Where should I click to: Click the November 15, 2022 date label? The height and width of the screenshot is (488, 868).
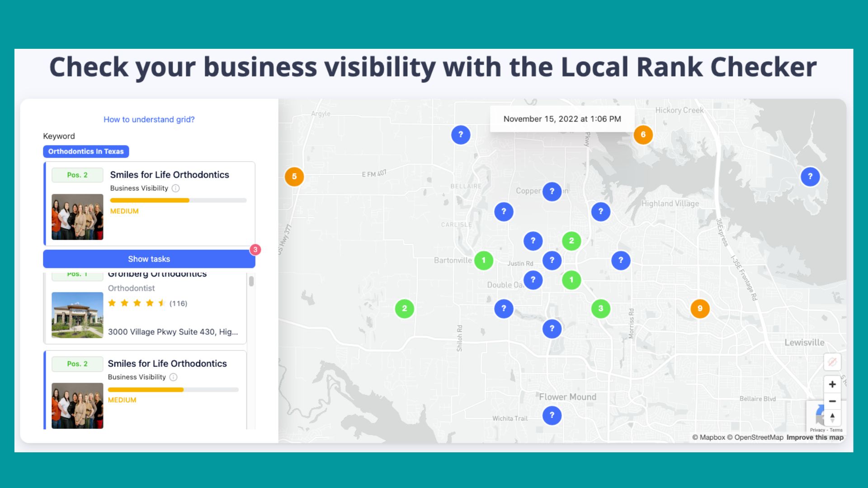tap(562, 119)
